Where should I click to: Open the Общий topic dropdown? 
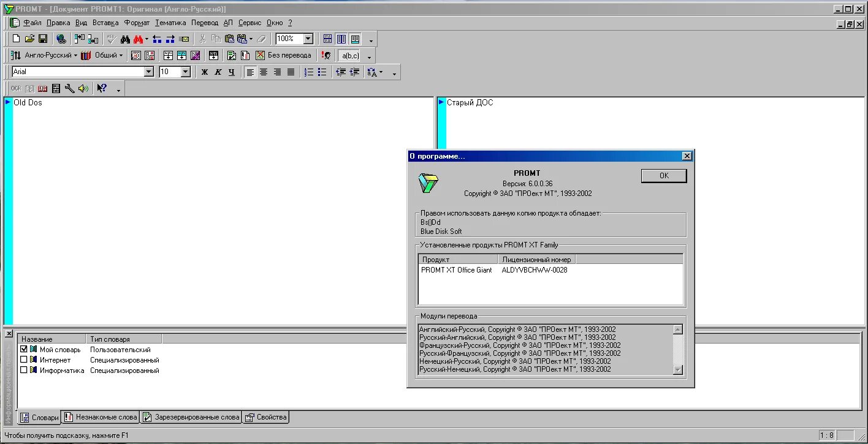(x=121, y=55)
